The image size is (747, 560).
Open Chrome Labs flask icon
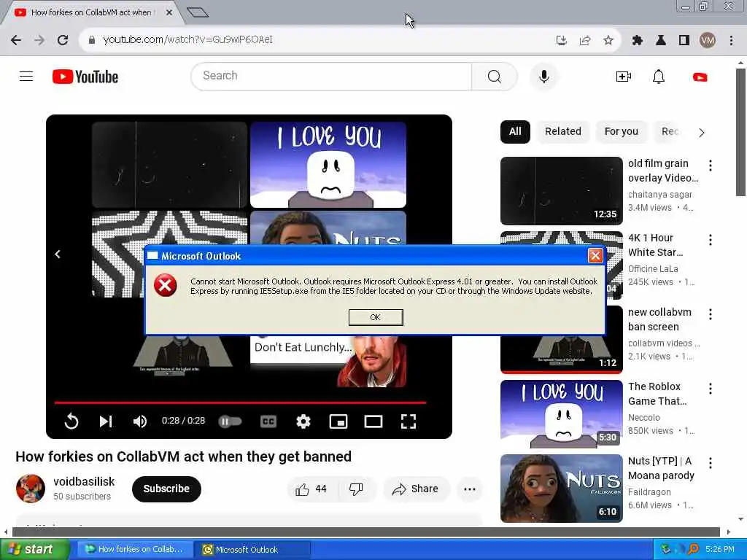661,41
